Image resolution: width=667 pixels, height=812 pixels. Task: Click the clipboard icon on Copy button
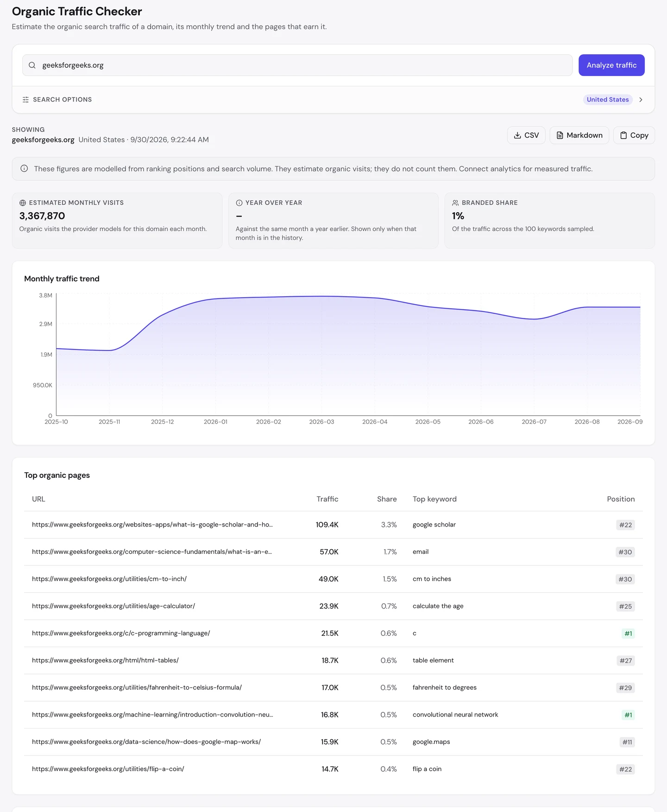[x=623, y=135]
